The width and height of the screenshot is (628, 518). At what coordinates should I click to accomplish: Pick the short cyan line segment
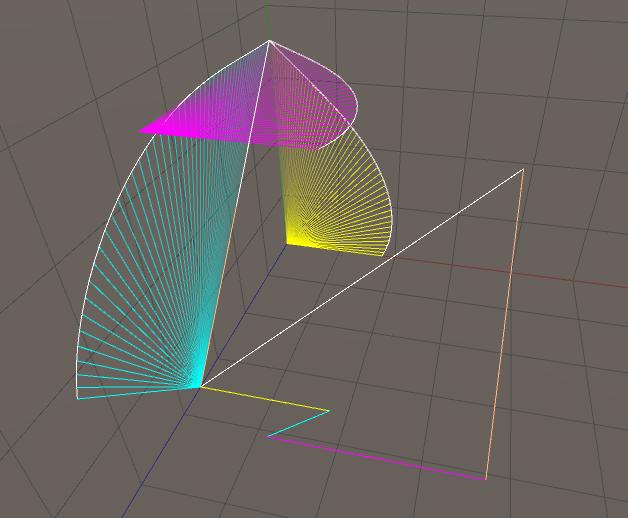[x=298, y=423]
